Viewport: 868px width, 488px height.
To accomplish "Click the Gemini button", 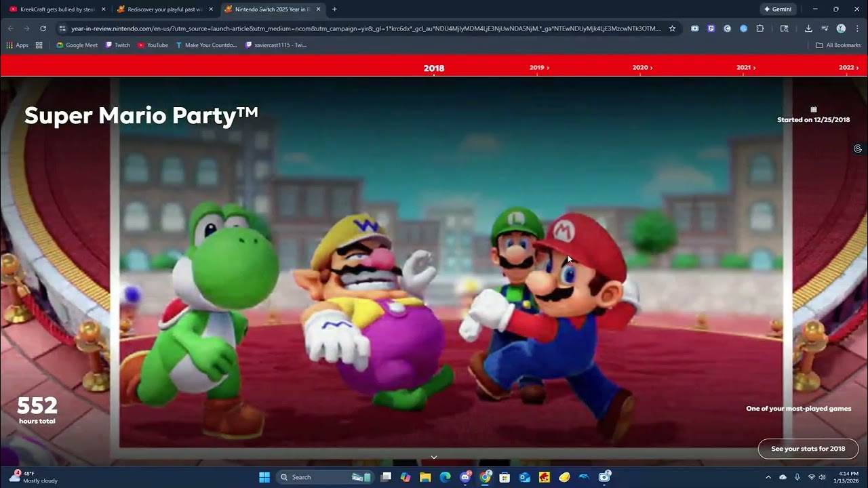I will point(778,9).
